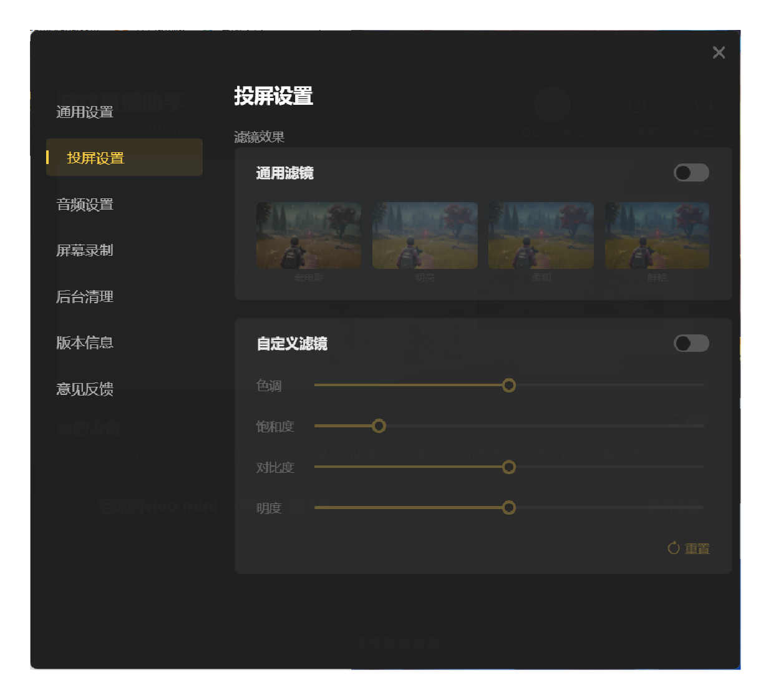This screenshot has width=771, height=700.
Task: Select the 明亮 filter preview
Action: point(425,236)
